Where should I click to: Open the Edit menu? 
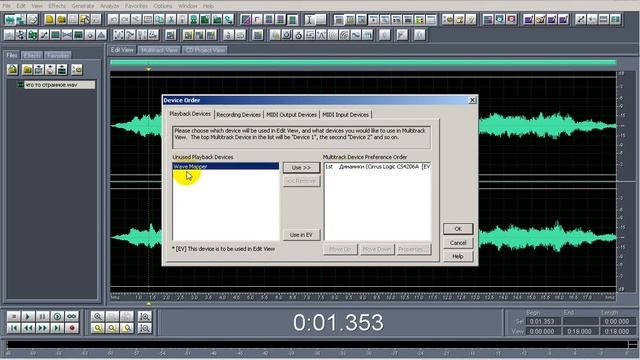pos(21,6)
